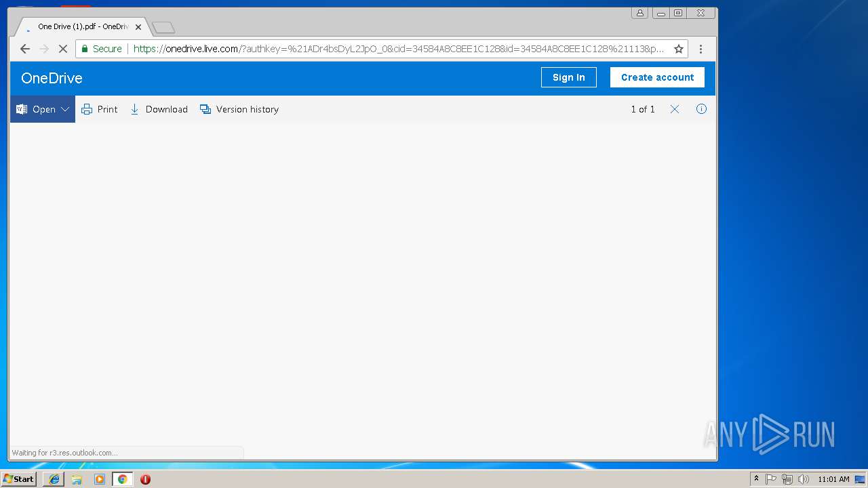The image size is (868, 488).
Task: Open Windows Media Player from taskbar
Action: tap(100, 479)
